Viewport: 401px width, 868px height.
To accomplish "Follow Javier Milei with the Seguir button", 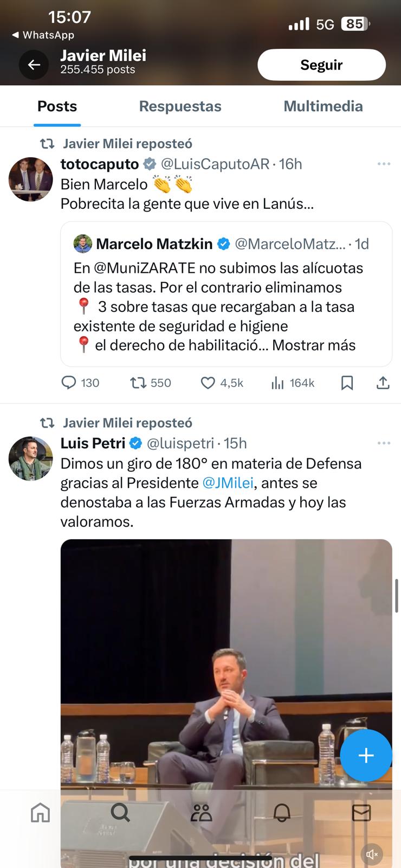I will point(321,65).
